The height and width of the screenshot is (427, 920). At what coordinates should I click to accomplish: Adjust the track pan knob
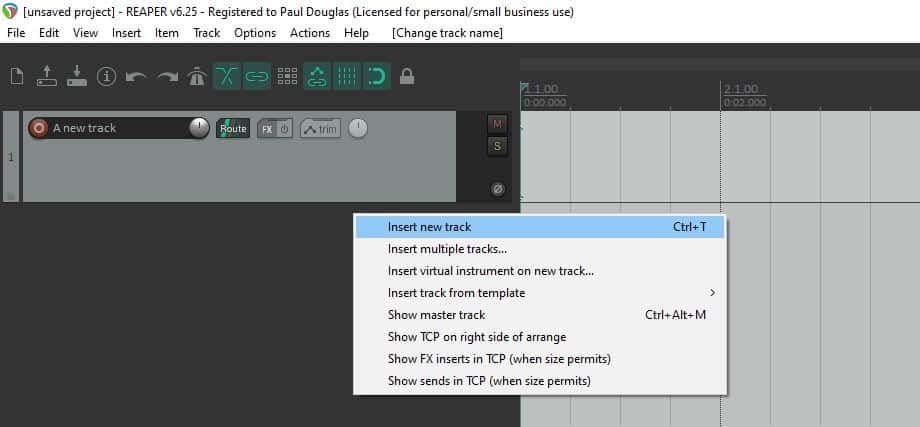click(x=358, y=128)
